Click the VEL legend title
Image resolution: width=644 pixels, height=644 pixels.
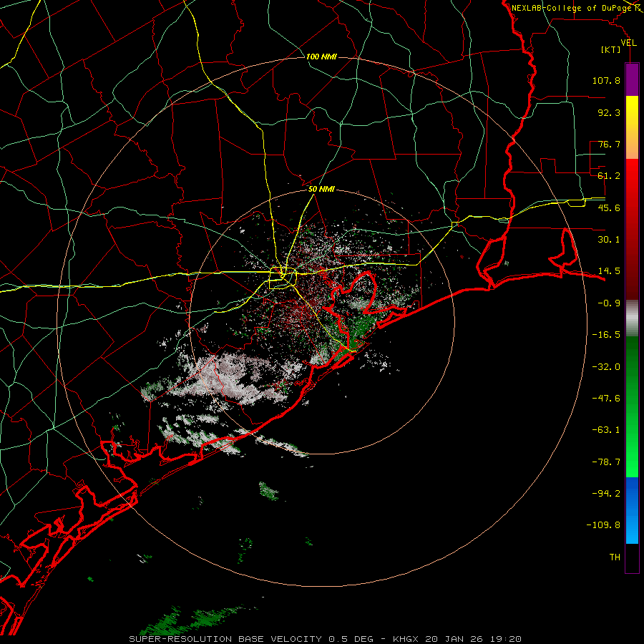pos(628,43)
